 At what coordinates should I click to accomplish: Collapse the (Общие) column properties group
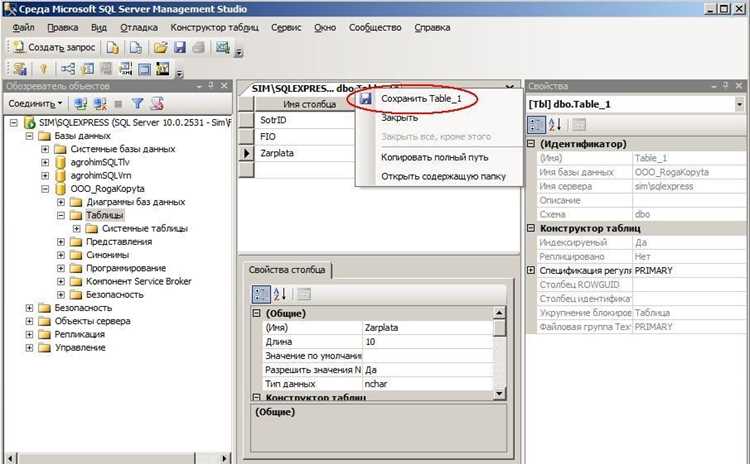click(x=256, y=313)
